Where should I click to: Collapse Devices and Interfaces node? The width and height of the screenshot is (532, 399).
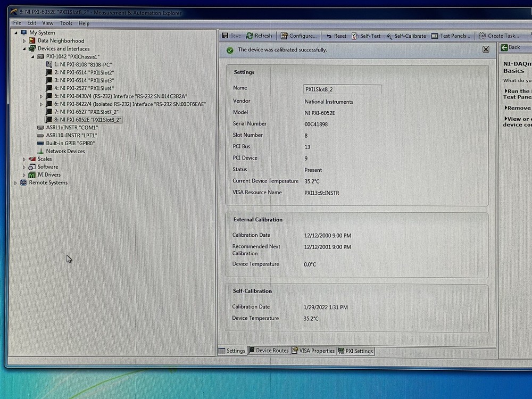tap(24, 49)
